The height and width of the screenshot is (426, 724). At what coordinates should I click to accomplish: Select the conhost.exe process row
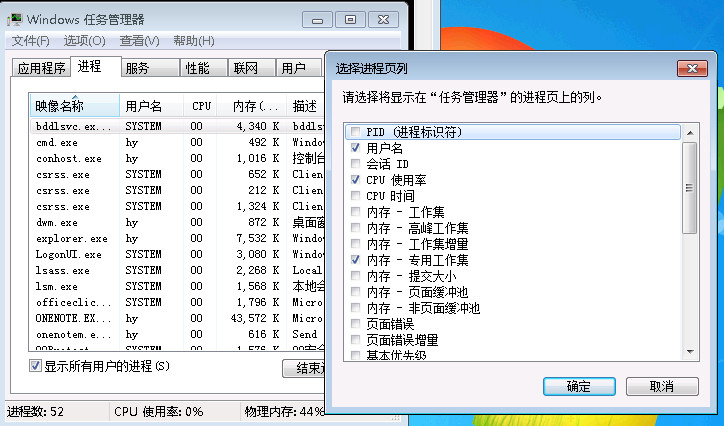[x=177, y=159]
